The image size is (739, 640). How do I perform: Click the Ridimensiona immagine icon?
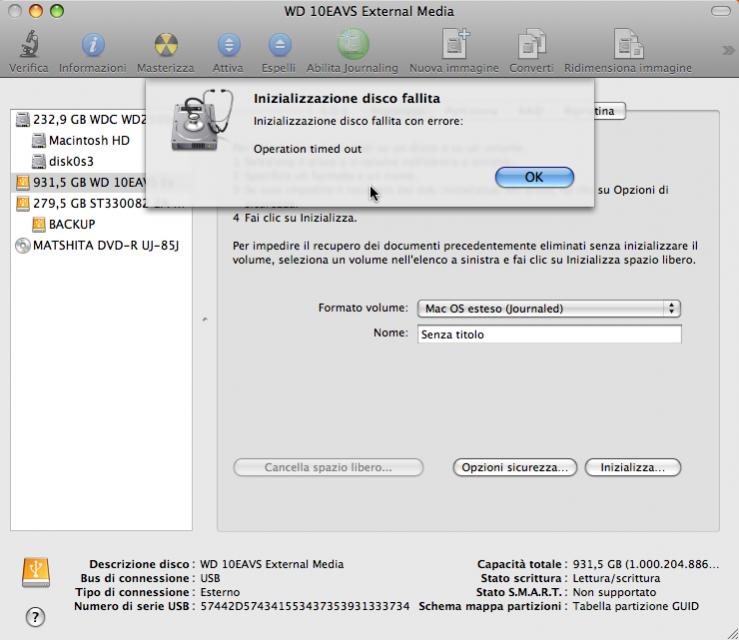coord(628,45)
